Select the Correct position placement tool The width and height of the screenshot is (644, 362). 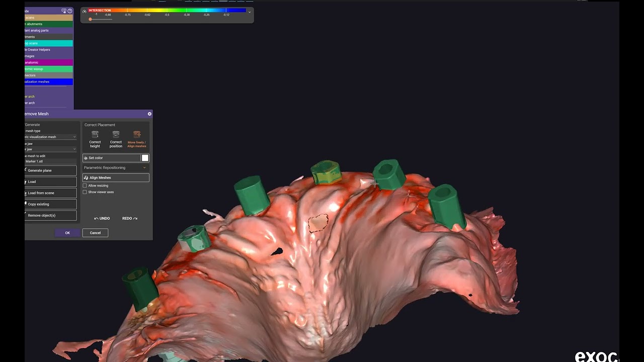(x=116, y=139)
